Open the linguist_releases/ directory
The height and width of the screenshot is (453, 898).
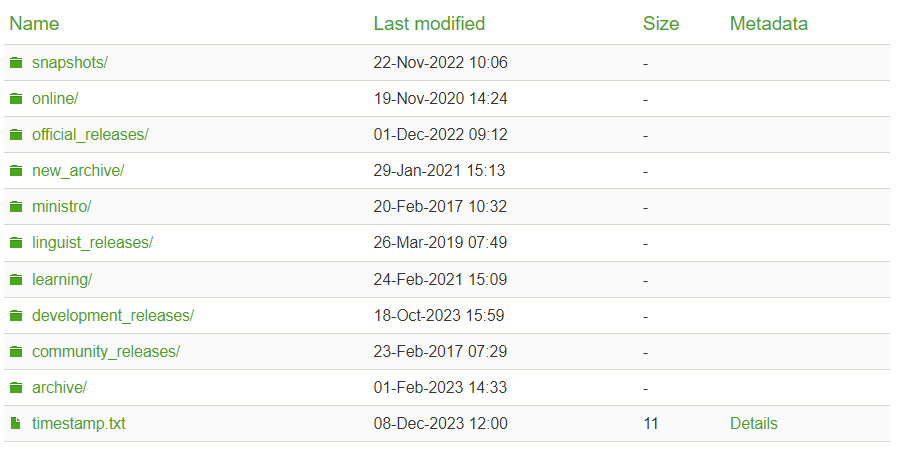click(92, 243)
